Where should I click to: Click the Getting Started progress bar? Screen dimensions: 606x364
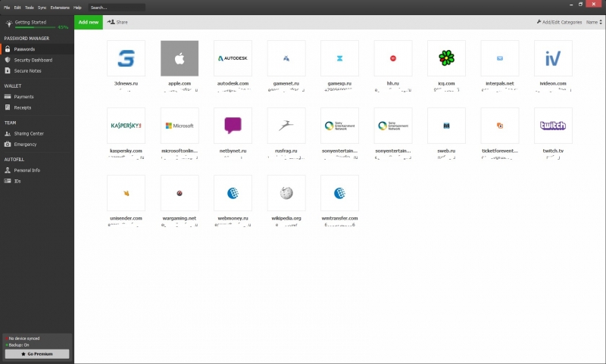click(35, 27)
